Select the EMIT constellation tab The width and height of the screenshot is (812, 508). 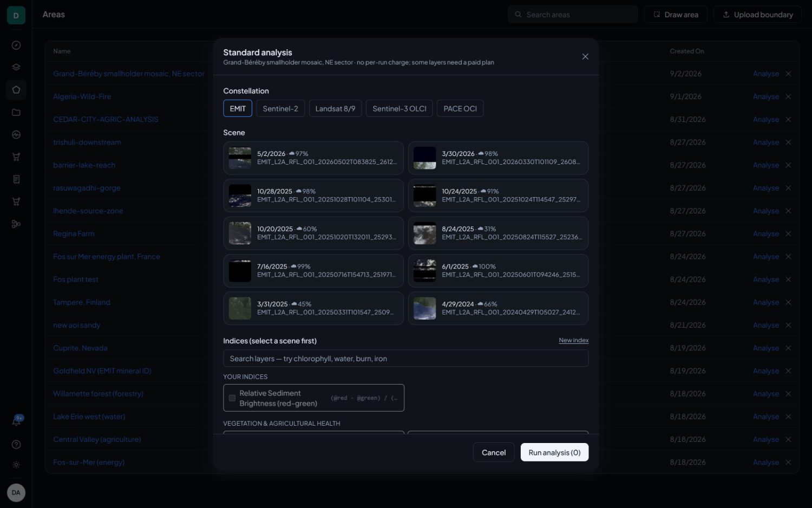pyautogui.click(x=238, y=108)
